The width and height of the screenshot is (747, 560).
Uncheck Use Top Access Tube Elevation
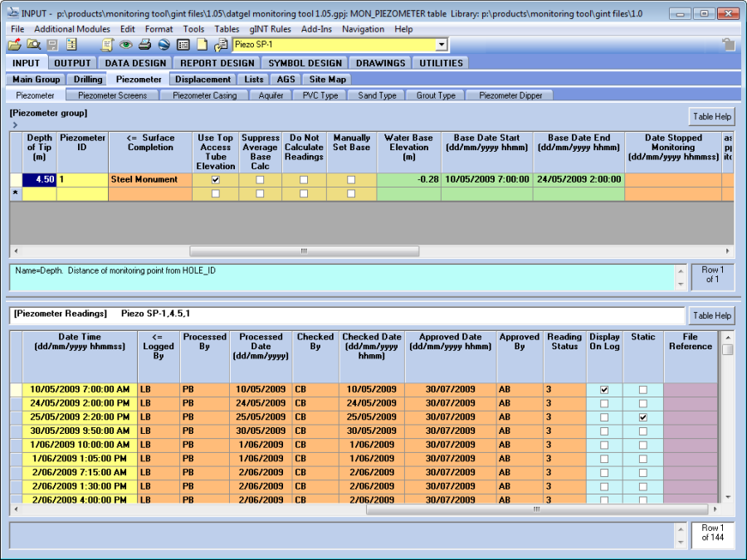pyautogui.click(x=216, y=179)
